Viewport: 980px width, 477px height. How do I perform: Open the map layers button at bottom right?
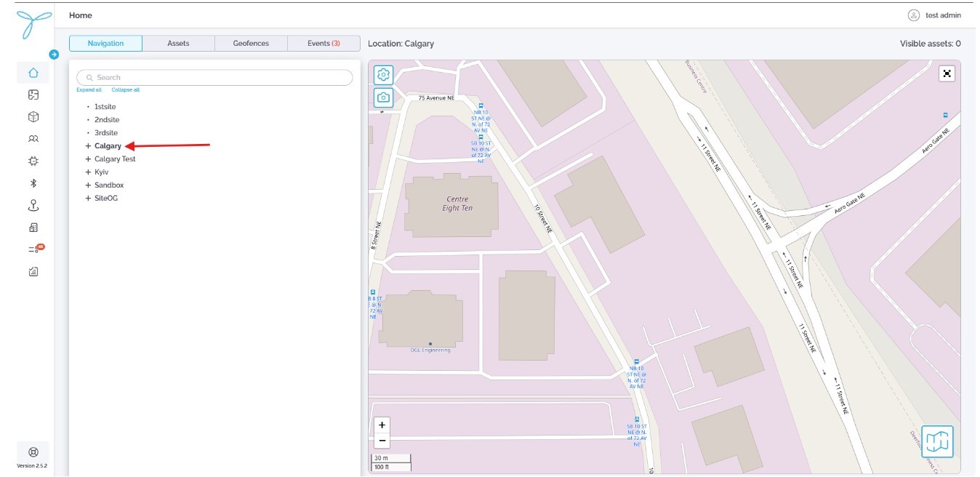(937, 441)
